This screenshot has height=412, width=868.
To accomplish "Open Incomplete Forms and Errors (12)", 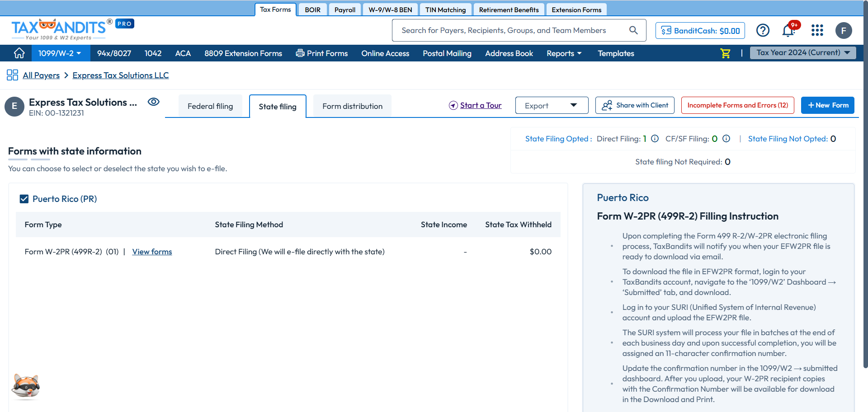I will [x=738, y=105].
